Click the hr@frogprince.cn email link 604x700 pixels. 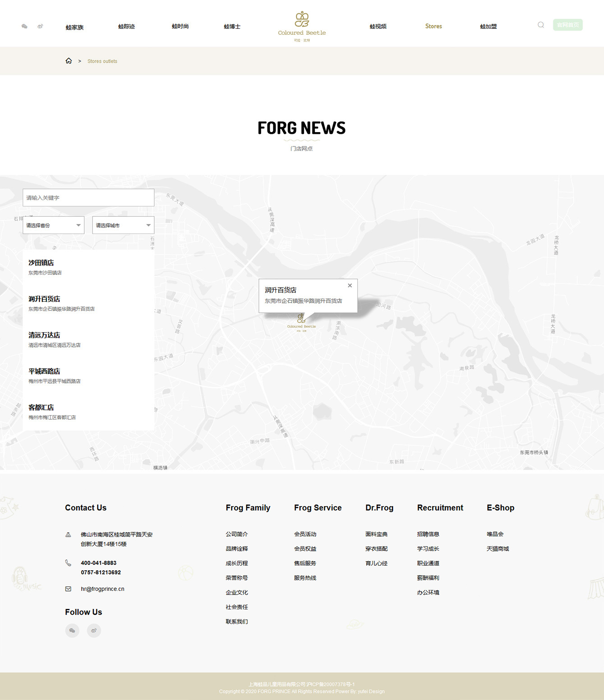102,589
